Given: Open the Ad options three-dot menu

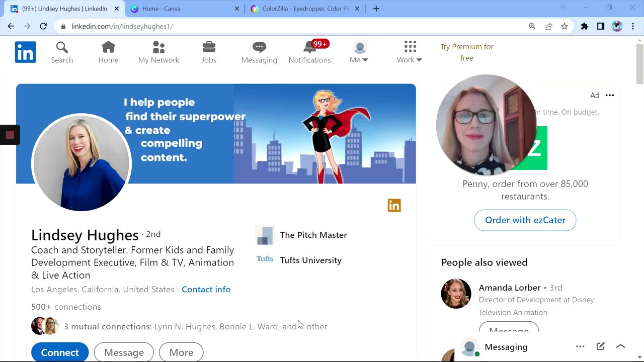Looking at the screenshot, I should pos(610,95).
